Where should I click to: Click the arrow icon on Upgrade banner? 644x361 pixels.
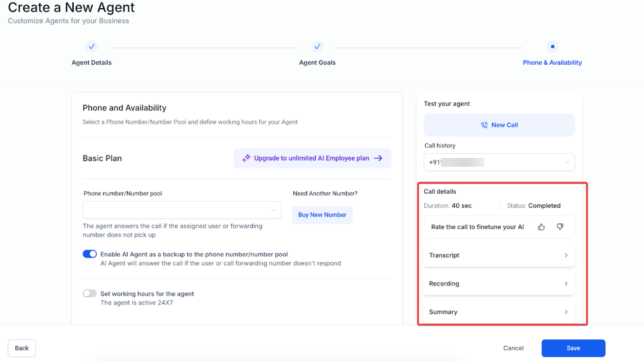pyautogui.click(x=378, y=158)
